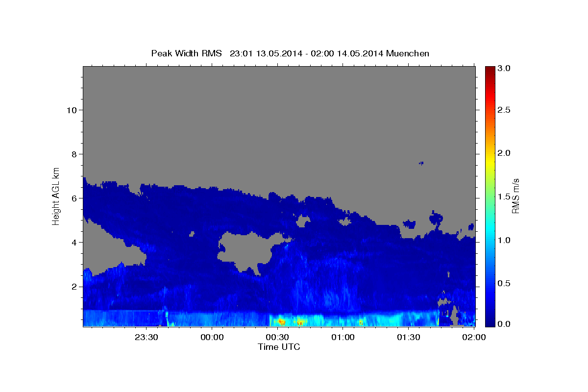This screenshot has width=588, height=392.
Task: Click the 'Muenchen' location in the title
Action: 408,53
